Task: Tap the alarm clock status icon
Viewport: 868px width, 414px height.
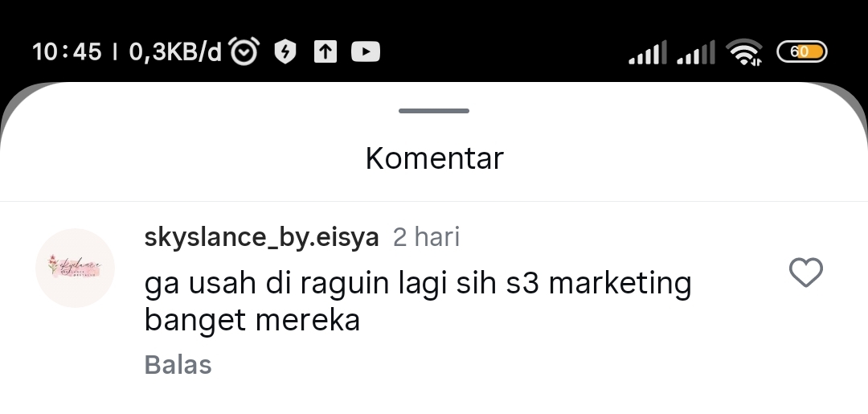Action: pos(244,51)
